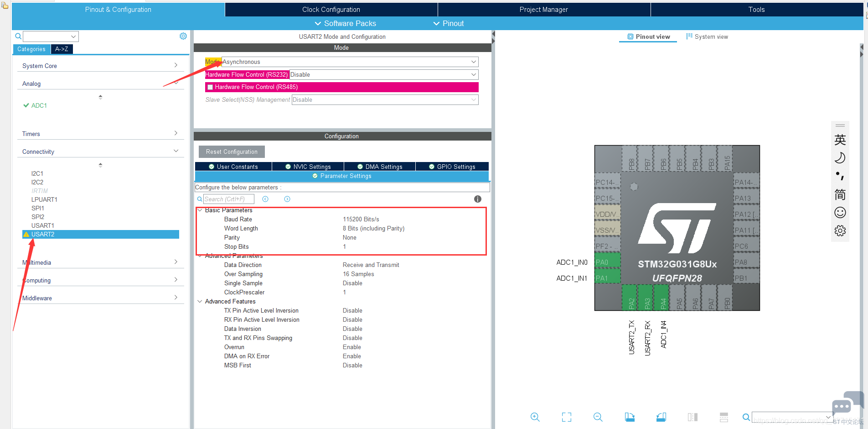Select the Pinout & Configuration tab
Image resolution: width=868 pixels, height=429 pixels.
tap(118, 10)
